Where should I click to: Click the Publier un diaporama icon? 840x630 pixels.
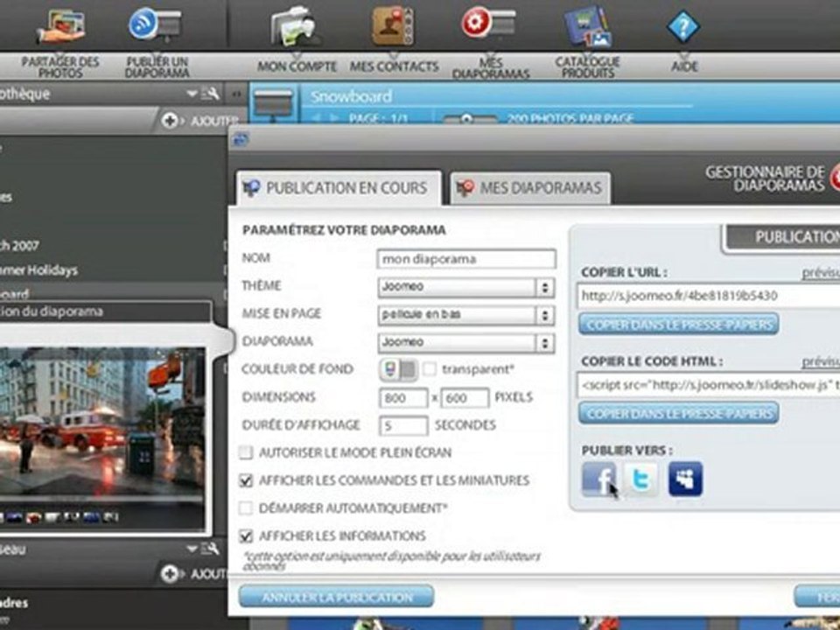tap(156, 24)
